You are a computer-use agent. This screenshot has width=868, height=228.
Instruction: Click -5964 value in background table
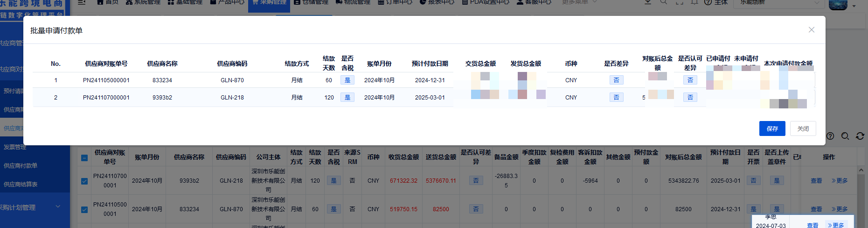(590, 181)
